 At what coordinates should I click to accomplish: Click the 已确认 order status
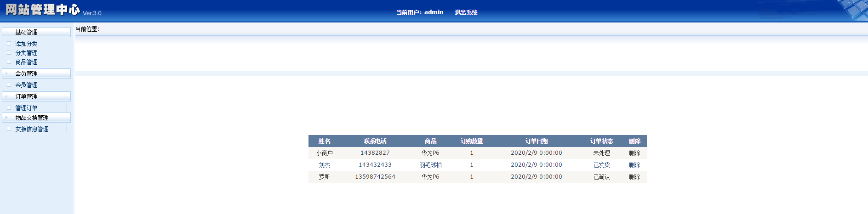click(x=601, y=177)
